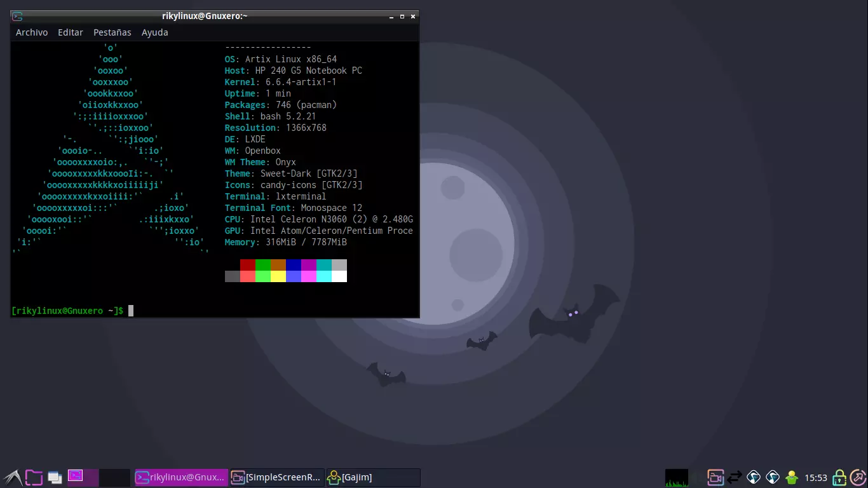Click the 'WM: Openbox' line
The height and width of the screenshot is (488, 868).
(x=253, y=151)
